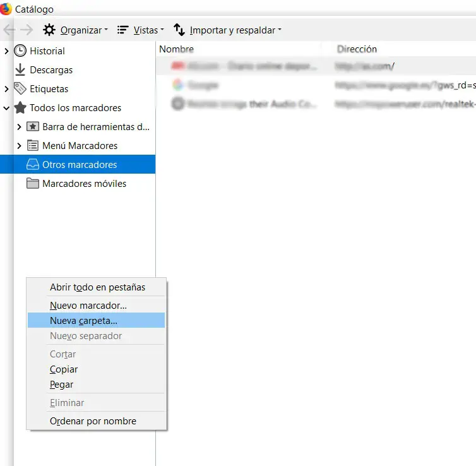Click the Organizar gear icon
Screen dimensions: 476x466
tap(49, 30)
